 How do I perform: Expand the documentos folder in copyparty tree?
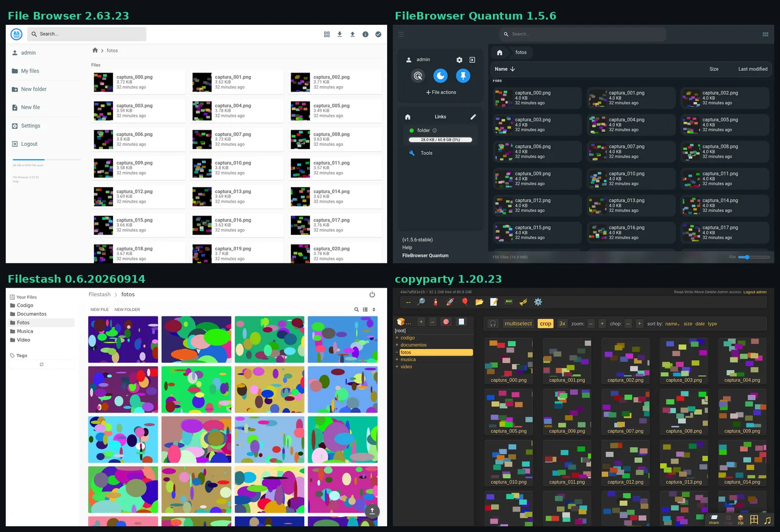[x=397, y=345]
